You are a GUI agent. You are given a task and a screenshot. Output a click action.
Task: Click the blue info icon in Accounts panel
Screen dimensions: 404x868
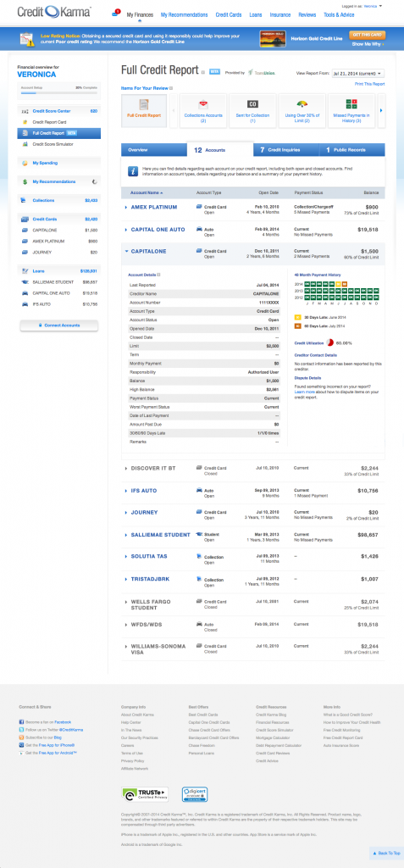pyautogui.click(x=133, y=171)
